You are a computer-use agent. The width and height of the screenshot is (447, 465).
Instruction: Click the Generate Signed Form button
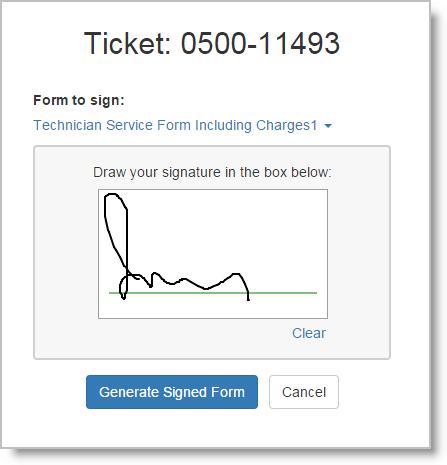172,392
